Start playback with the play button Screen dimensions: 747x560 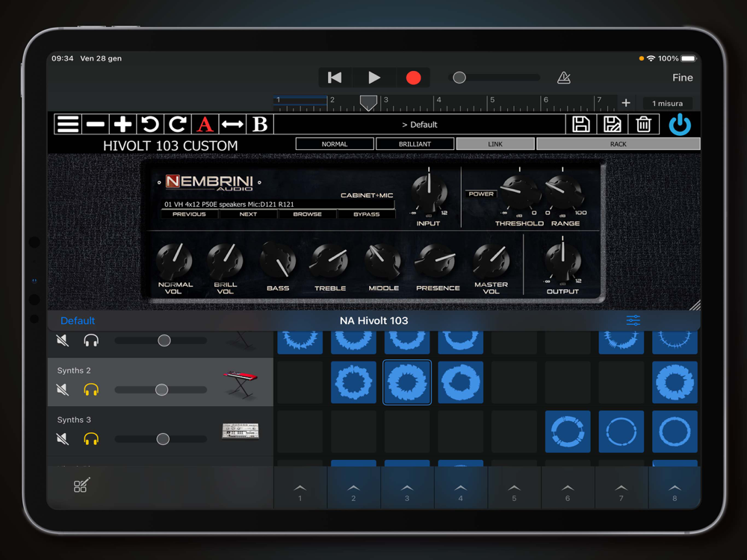click(374, 78)
